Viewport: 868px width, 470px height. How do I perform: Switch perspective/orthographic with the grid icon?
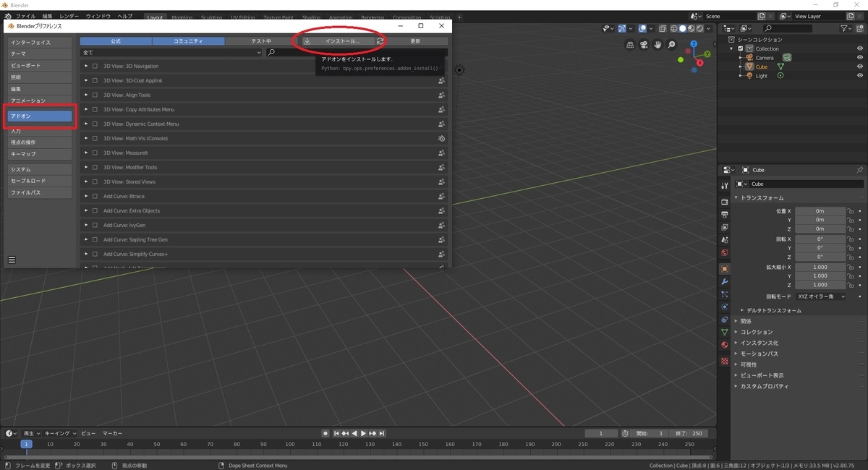629,44
